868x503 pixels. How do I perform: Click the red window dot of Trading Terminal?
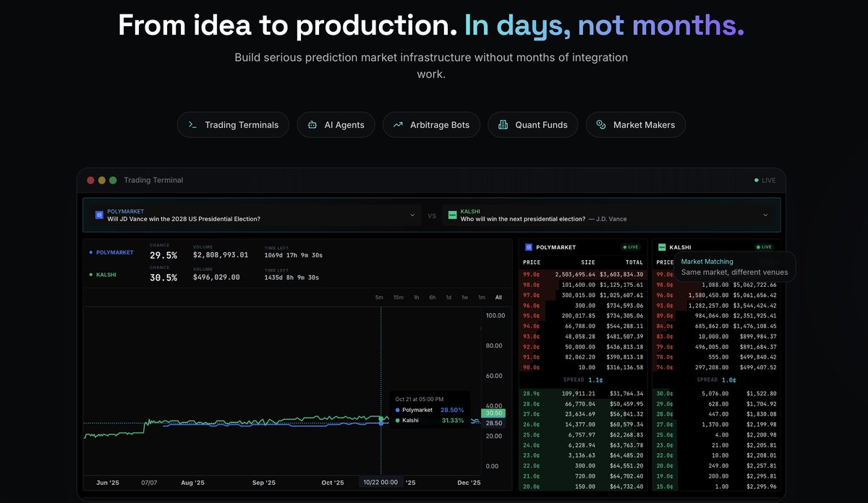click(90, 180)
